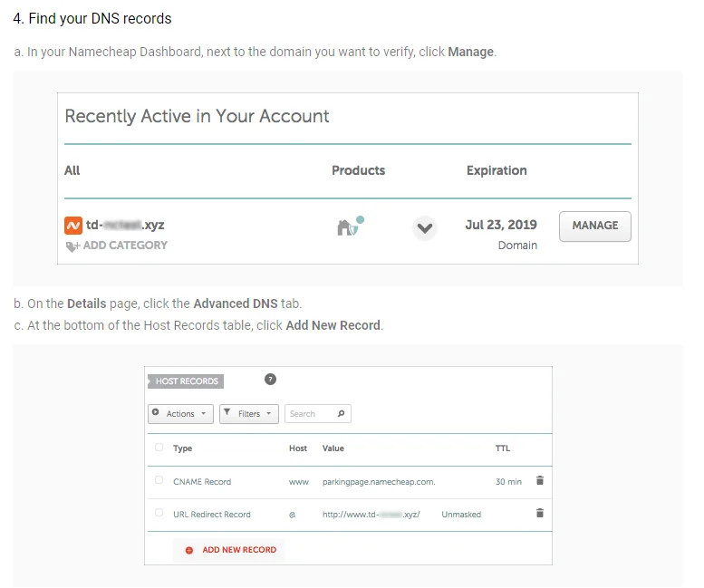Open the Host Records help question mark
The image size is (704, 588).
pos(270,380)
